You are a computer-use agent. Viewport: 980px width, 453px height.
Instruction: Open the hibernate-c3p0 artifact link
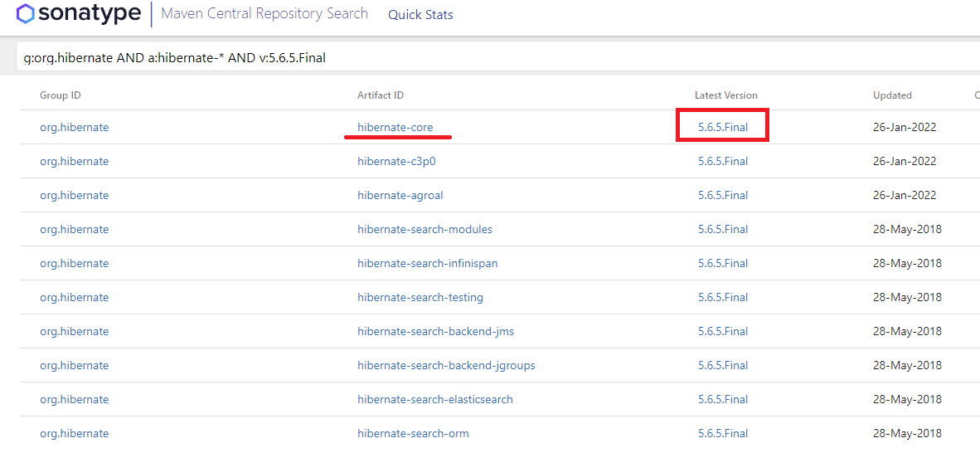(396, 161)
